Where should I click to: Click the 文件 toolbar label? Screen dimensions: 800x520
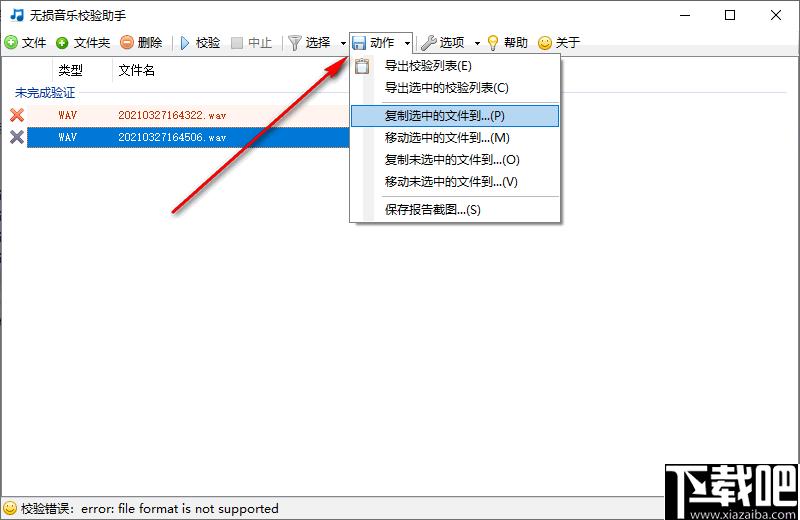tap(34, 43)
